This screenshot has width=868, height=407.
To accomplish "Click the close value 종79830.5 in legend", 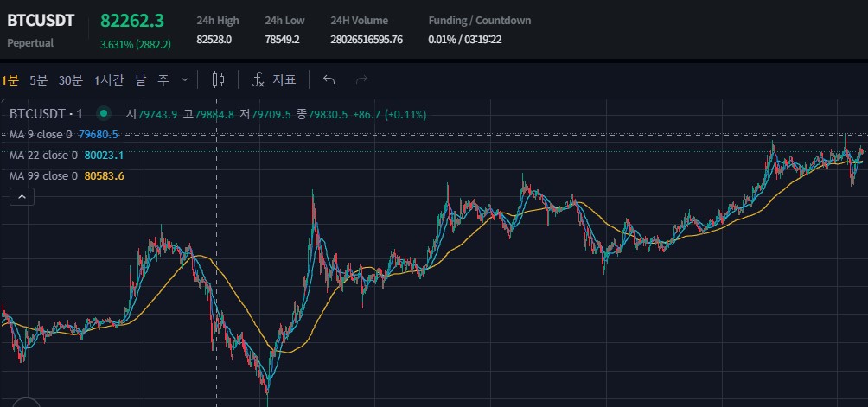I will pyautogui.click(x=322, y=114).
